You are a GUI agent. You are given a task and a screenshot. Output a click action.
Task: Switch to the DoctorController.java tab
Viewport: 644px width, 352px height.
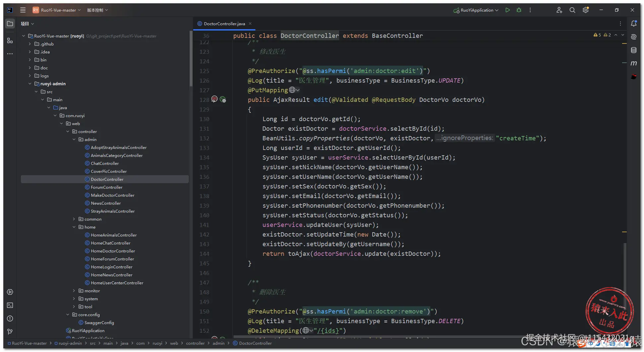224,24
